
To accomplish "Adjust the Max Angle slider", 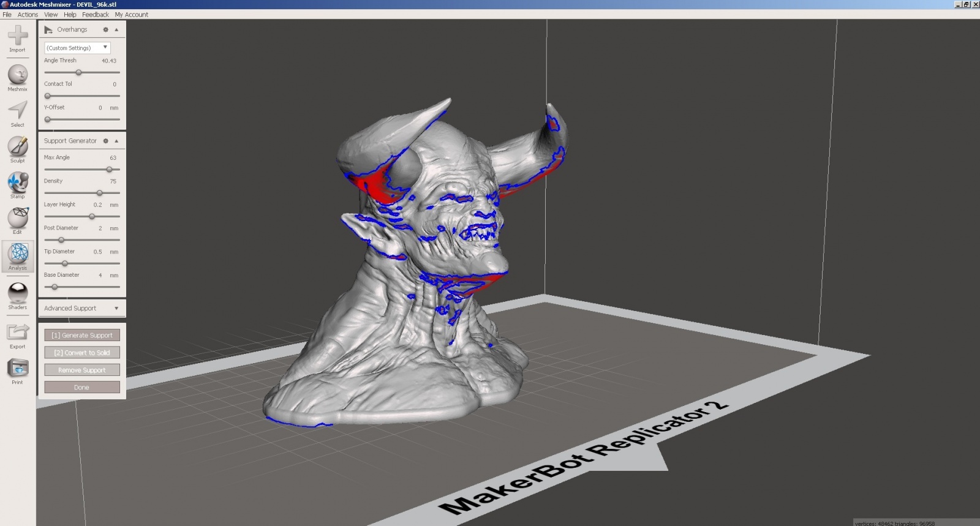I will click(x=110, y=170).
